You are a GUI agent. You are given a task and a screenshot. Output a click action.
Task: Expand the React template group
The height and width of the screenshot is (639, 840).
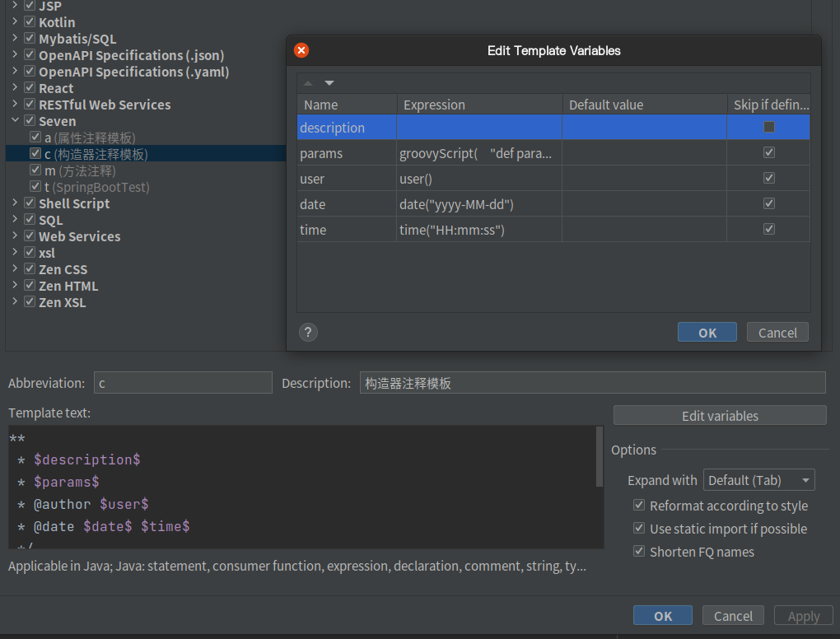coord(15,88)
